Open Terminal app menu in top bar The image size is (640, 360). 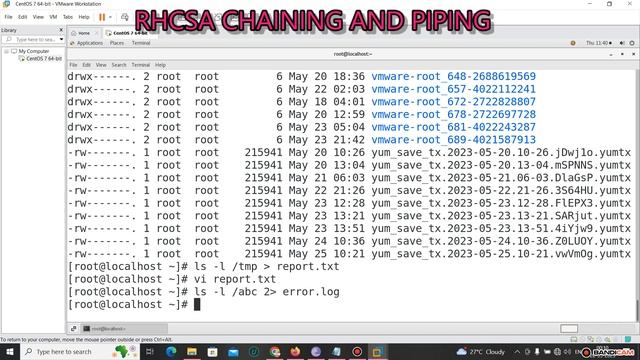[141, 43]
